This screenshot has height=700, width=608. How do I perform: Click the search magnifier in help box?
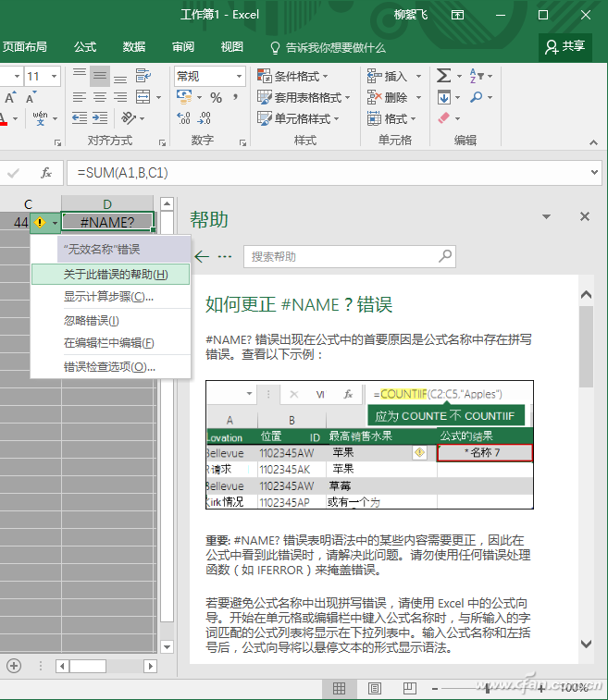(x=445, y=256)
